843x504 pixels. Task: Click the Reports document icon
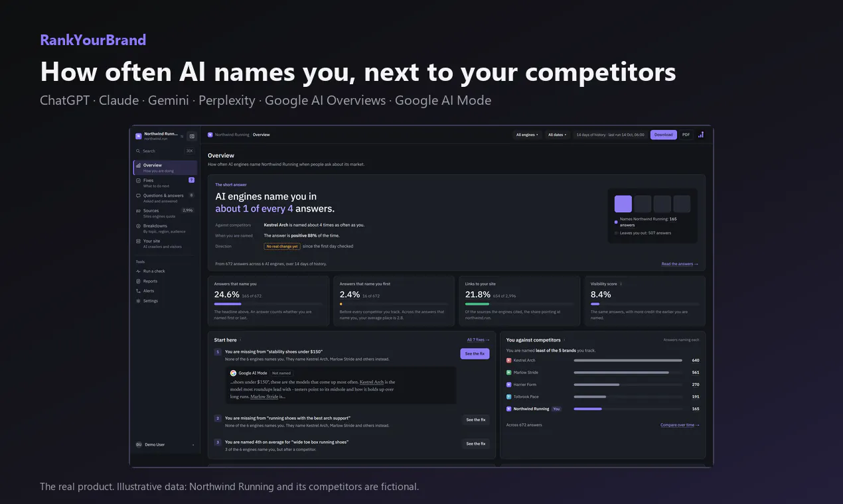coord(138,281)
